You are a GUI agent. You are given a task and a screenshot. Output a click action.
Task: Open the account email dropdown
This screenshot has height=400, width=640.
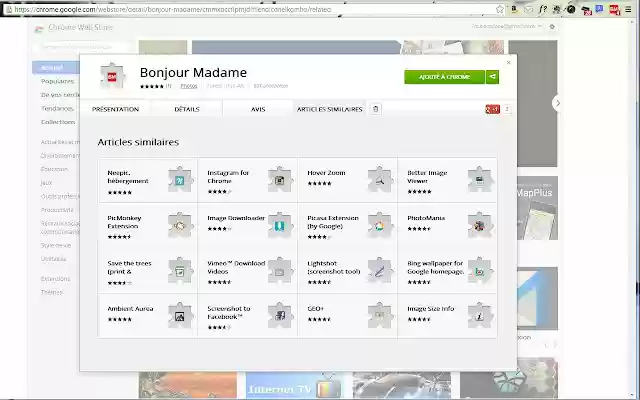click(x=507, y=26)
